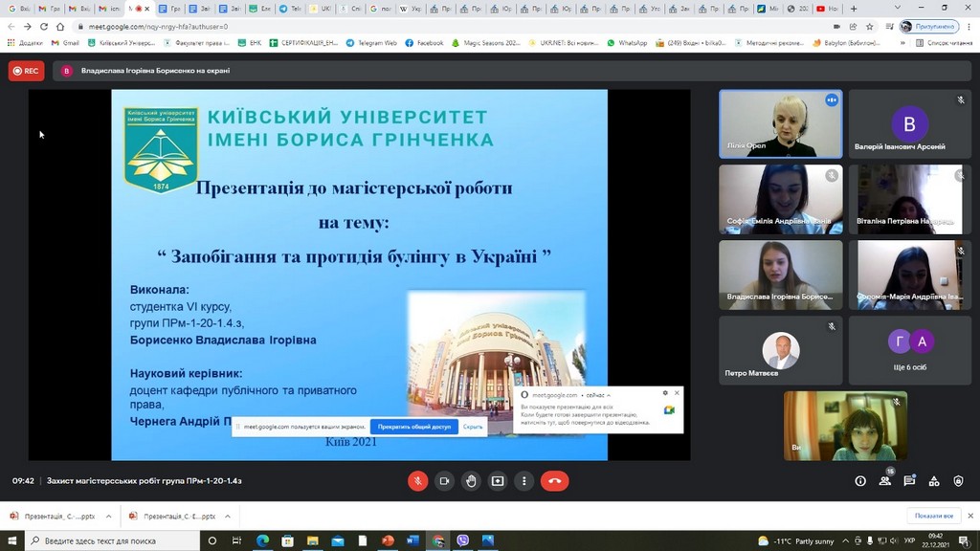
Task: Open the Gmail bookmark
Action: 65,43
